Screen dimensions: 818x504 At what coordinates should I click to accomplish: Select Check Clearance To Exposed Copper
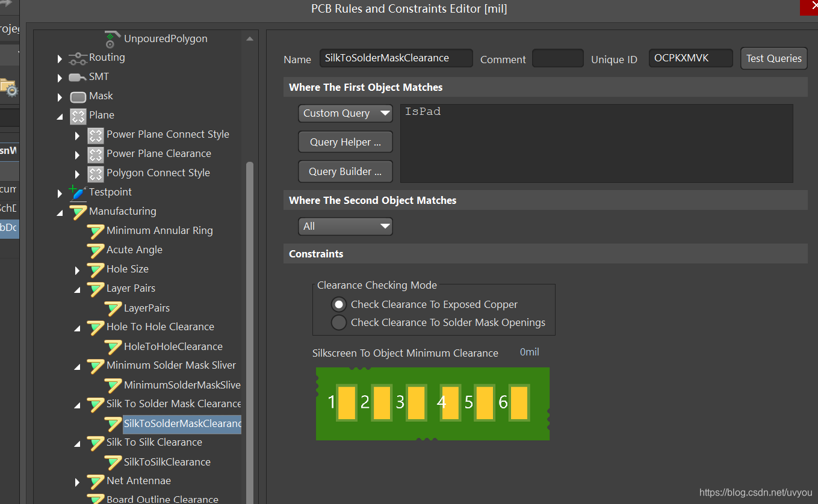[339, 304]
